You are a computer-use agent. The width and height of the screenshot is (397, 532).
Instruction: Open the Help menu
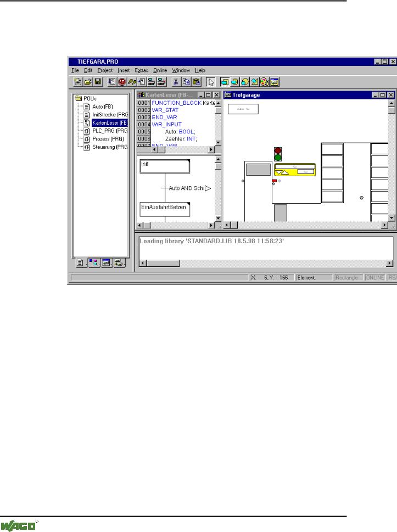200,70
